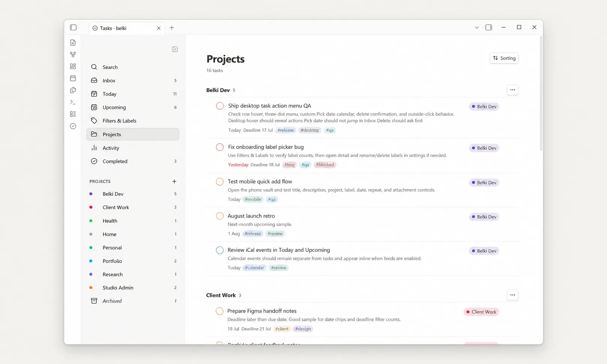
Task: Open Belki Dev section more menu
Action: pos(513,90)
